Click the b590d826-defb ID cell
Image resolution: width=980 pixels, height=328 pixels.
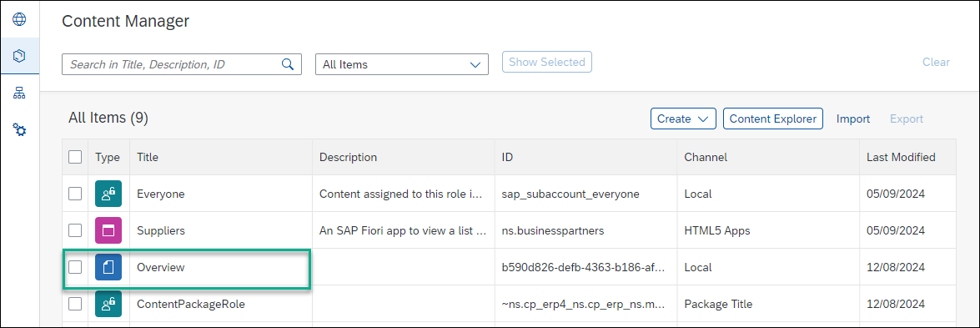(582, 267)
